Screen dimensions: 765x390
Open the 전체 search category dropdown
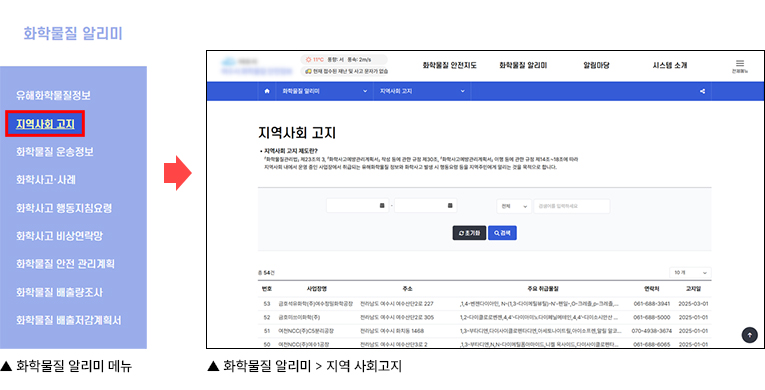(x=514, y=206)
